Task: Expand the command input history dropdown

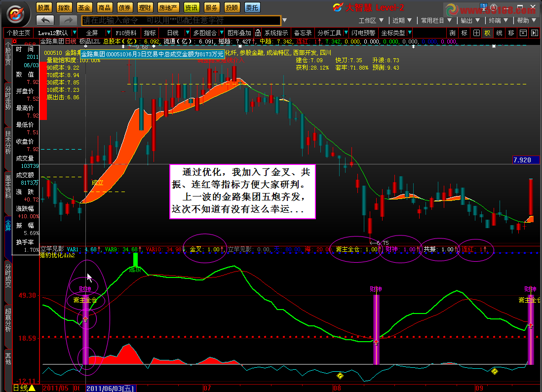Action: 284,20
